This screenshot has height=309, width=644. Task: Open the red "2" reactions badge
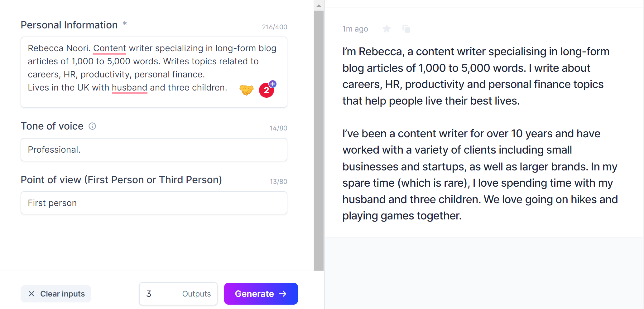click(267, 90)
